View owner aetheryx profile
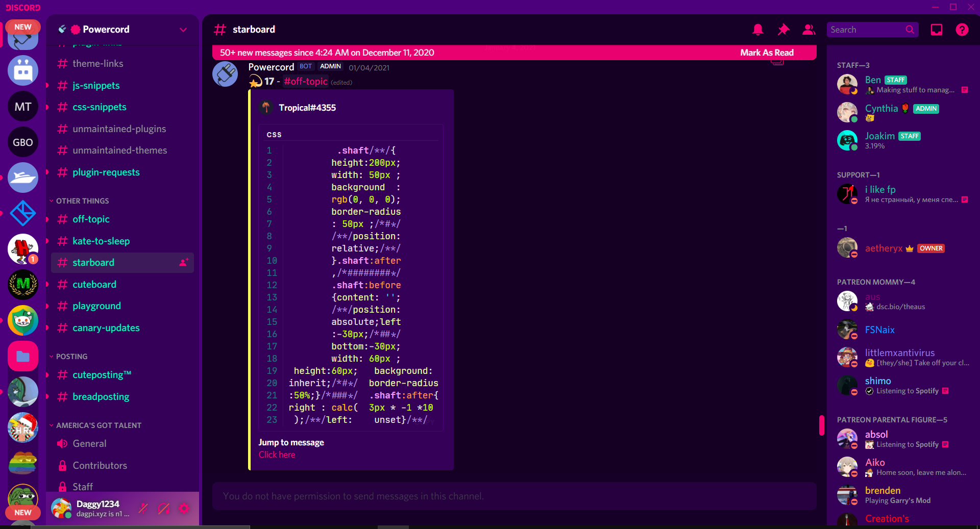The height and width of the screenshot is (529, 980). coord(903,248)
